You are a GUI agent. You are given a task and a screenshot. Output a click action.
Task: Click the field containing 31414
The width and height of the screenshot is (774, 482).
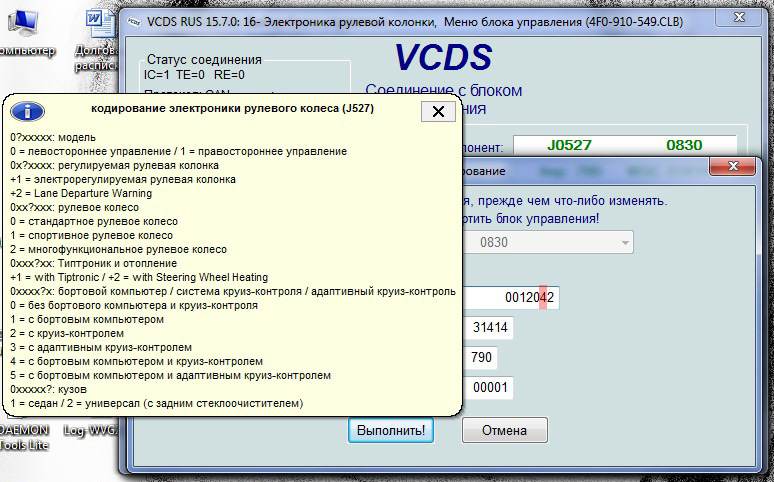(488, 327)
